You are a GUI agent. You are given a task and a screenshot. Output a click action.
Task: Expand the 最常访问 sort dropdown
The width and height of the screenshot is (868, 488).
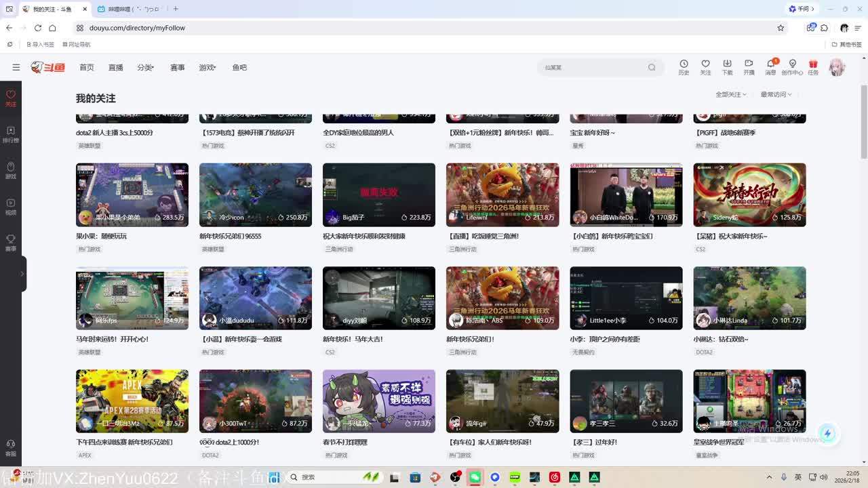click(776, 94)
